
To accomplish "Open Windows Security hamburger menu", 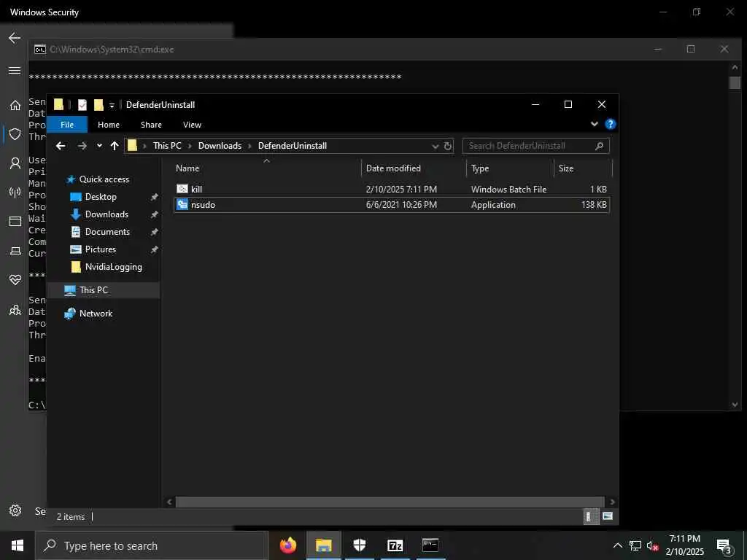I will point(15,71).
